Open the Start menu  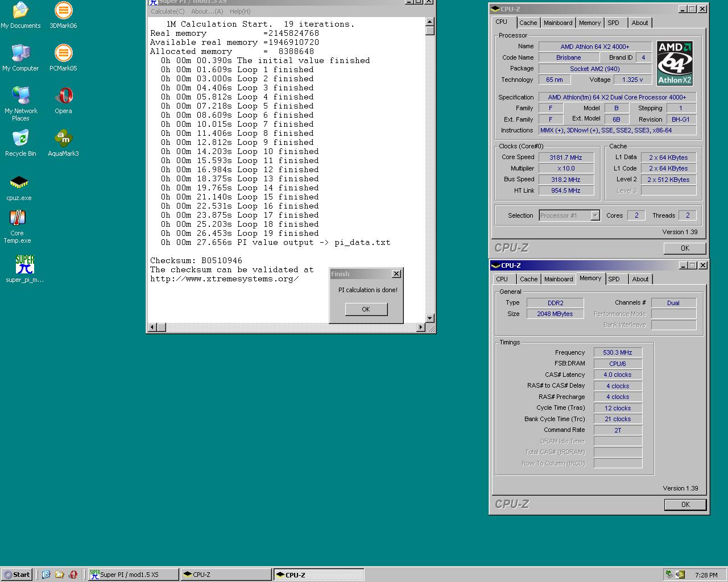(x=16, y=575)
